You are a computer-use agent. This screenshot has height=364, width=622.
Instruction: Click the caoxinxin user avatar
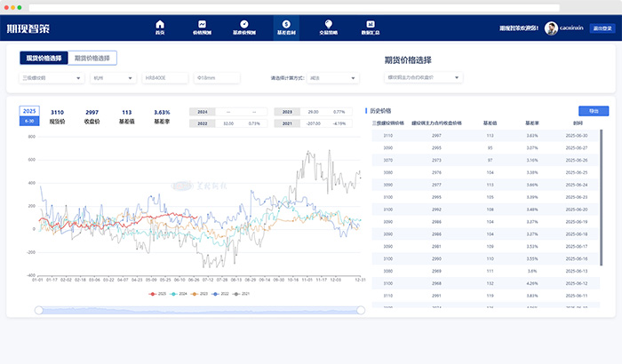(x=551, y=28)
